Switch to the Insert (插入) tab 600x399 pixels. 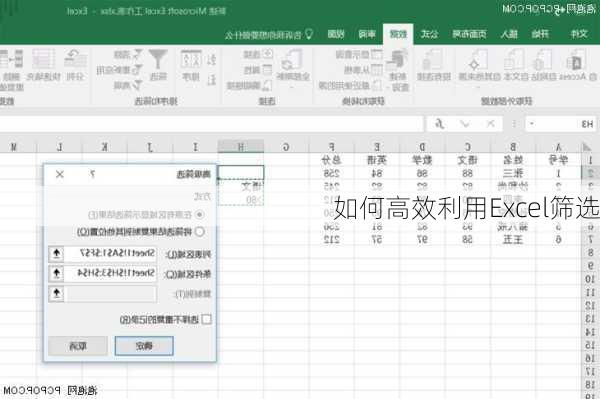tap(509, 34)
